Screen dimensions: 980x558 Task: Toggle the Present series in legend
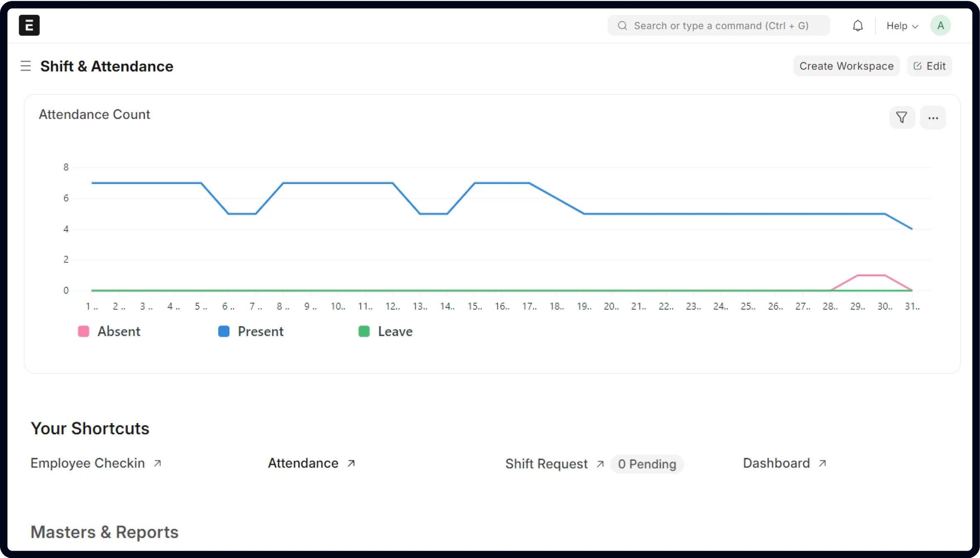(x=260, y=331)
